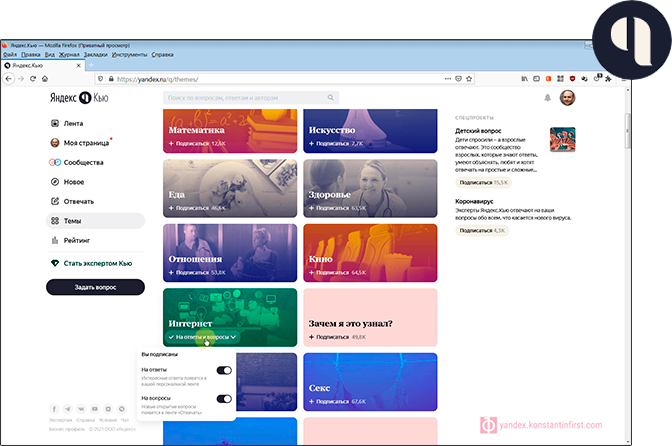Screen dimensions: 672x446
Task: Subscribe to the Кино topic
Action: pyautogui.click(x=337, y=272)
